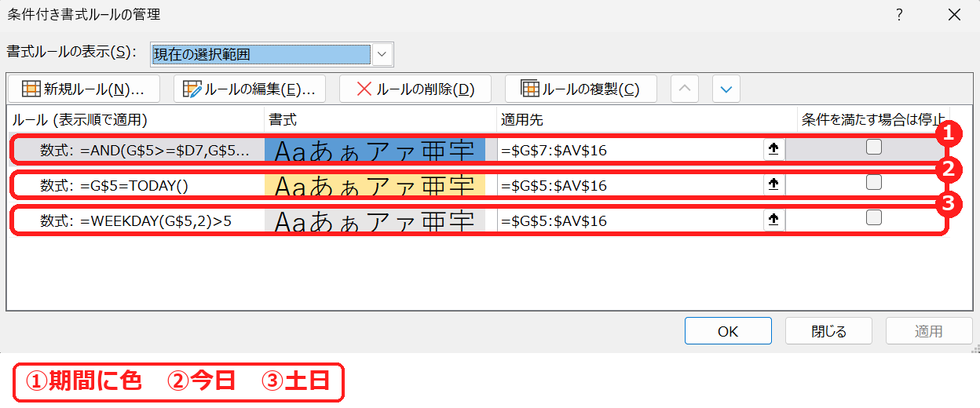
Task: Click range selector icon for WEEKDAY rule
Action: (x=773, y=220)
